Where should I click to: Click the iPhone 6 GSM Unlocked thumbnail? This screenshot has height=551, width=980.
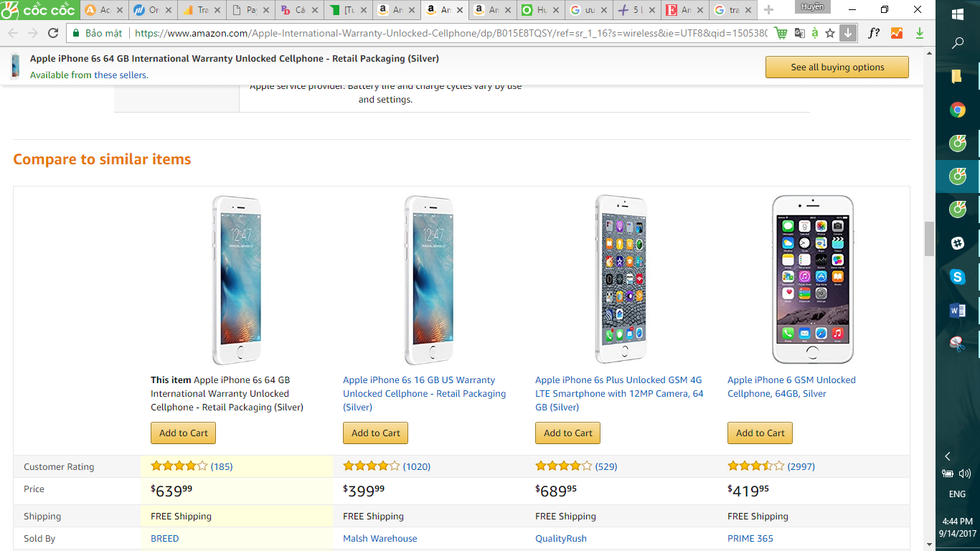pos(813,280)
